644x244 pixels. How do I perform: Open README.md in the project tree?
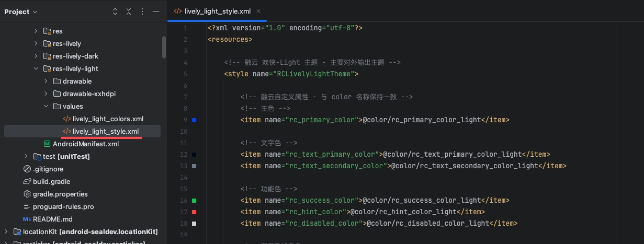tap(52, 219)
